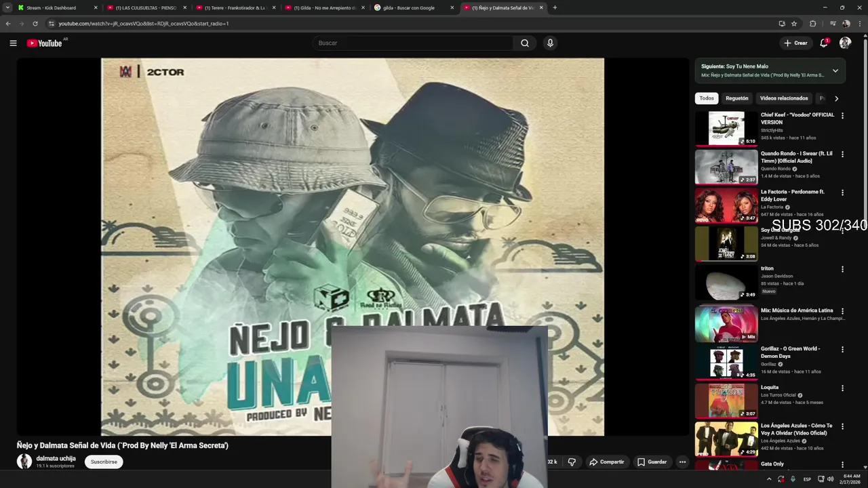Go to the YouTube home logo
868x488 pixels.
pos(44,43)
